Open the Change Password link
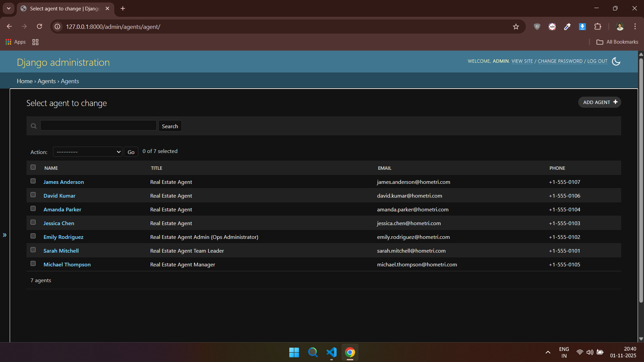Screen dimensions: 644x362 pos(560,61)
